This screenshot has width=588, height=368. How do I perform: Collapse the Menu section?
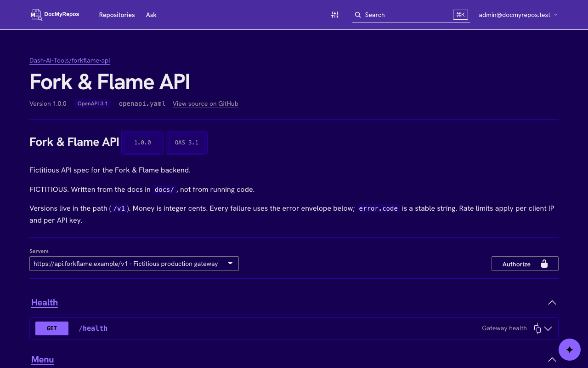[552, 360]
